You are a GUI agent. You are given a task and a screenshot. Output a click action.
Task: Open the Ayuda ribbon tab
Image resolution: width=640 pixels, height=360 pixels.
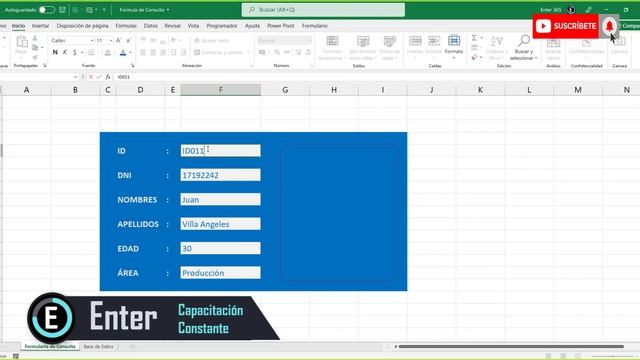pyautogui.click(x=252, y=26)
